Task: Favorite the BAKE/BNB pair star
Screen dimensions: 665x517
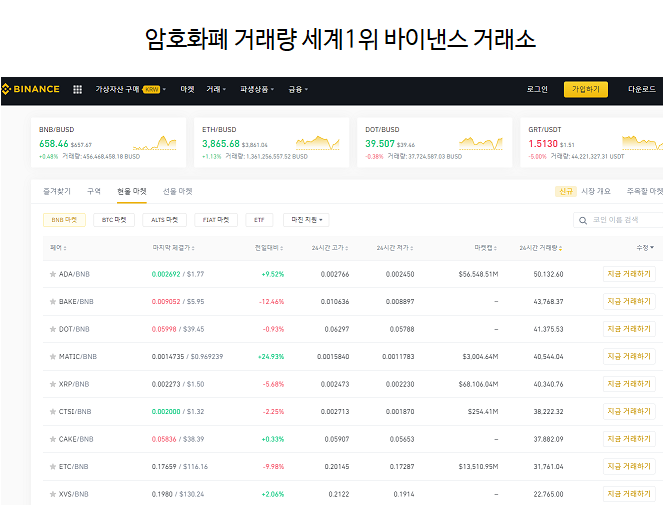Action: [53, 302]
